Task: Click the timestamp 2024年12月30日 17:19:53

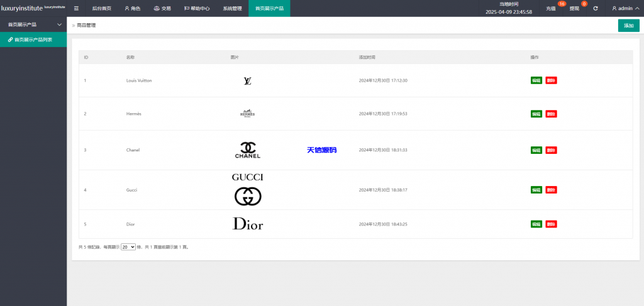Action: pyautogui.click(x=383, y=114)
